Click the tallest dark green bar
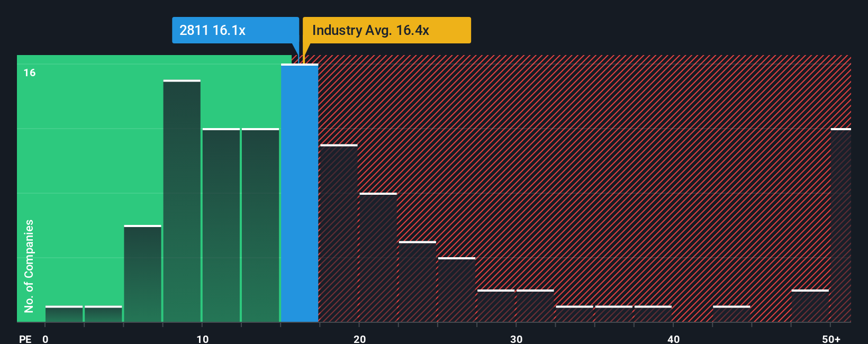Image resolution: width=868 pixels, height=344 pixels. (182, 201)
